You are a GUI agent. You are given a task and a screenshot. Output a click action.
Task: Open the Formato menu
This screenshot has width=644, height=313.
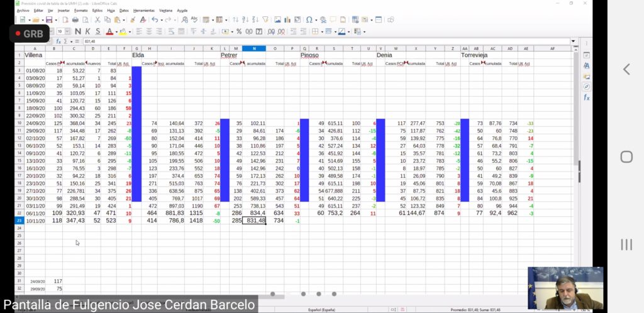pyautogui.click(x=80, y=11)
